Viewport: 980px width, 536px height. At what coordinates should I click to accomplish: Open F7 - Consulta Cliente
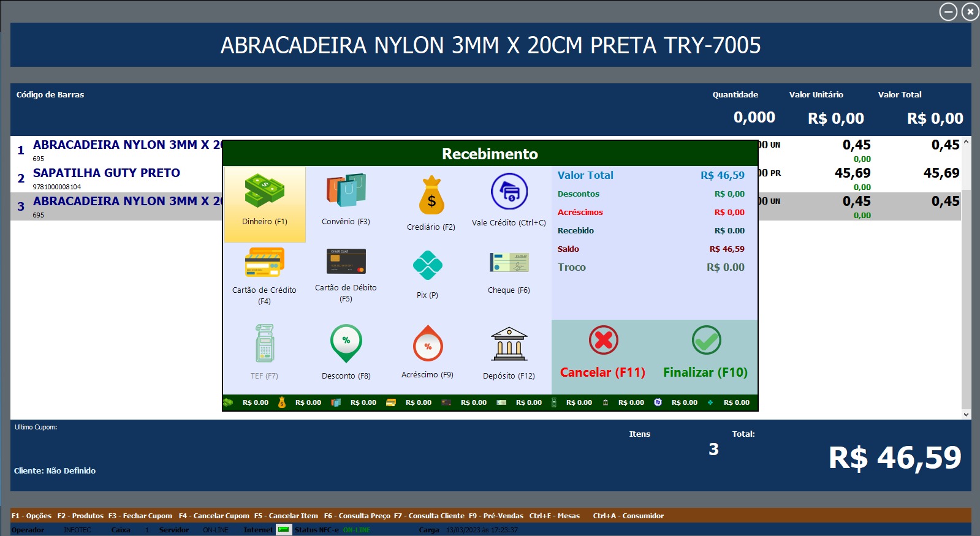[429, 516]
